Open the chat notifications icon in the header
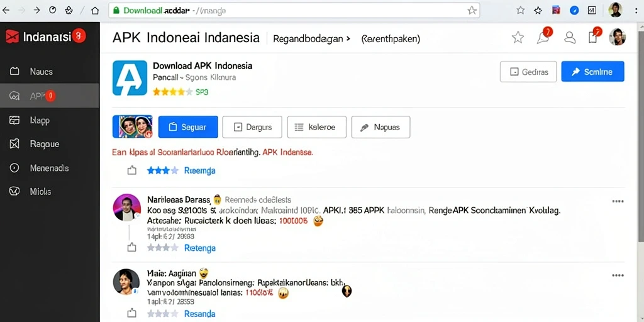This screenshot has width=644, height=322. [543, 38]
